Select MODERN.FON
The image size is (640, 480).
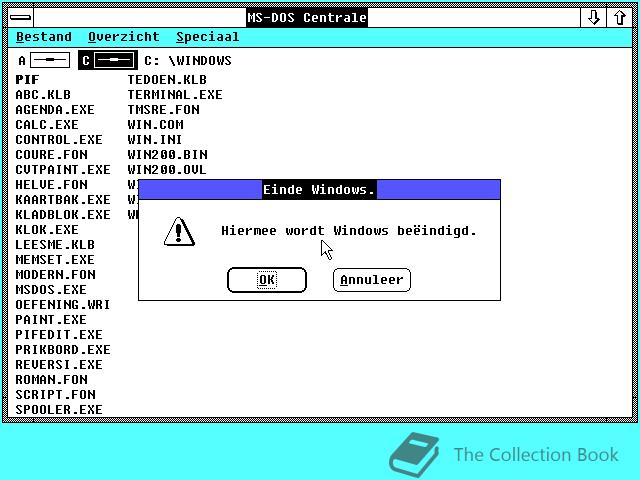click(55, 275)
